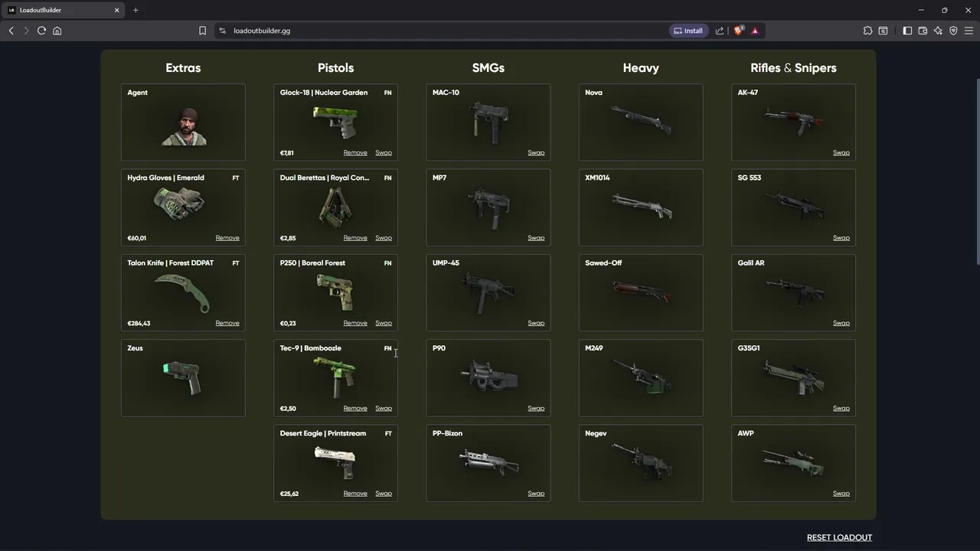Swap the MAC-10 skin

(x=536, y=153)
